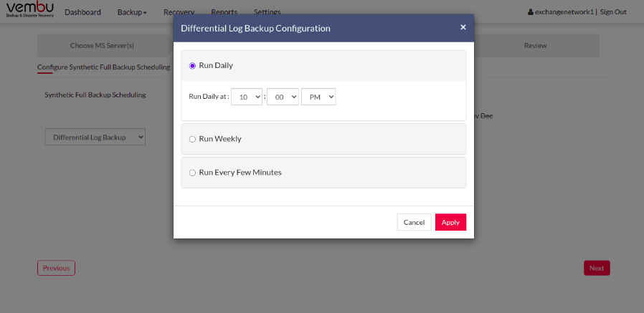Click the Next button
This screenshot has height=313, width=644.
pyautogui.click(x=597, y=268)
